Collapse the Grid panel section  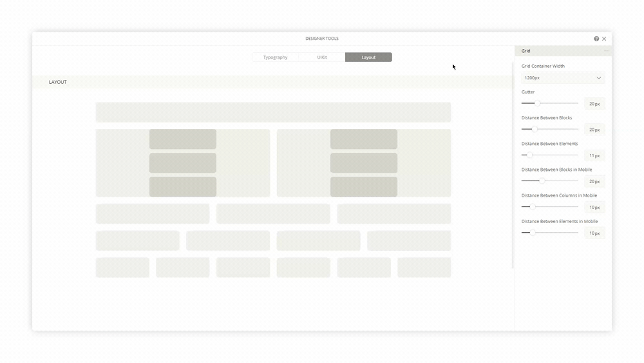(x=605, y=51)
